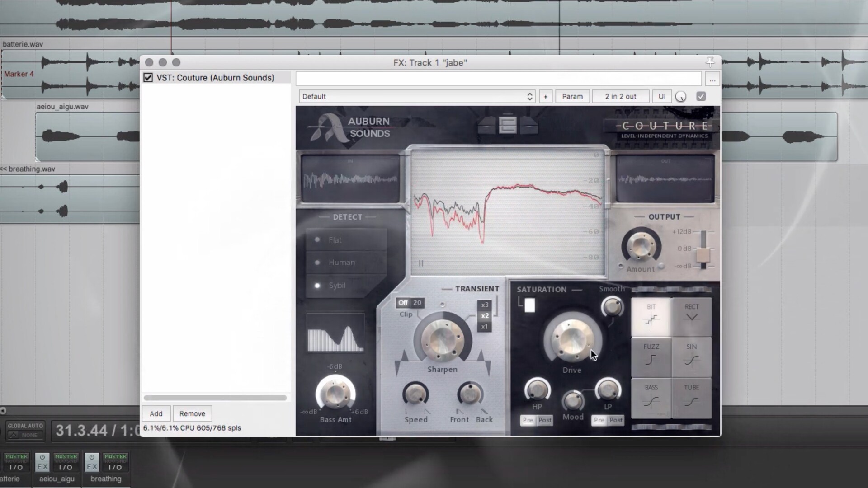Screen dimensions: 868x488
Task: Click the ellipsis options button
Action: coord(712,79)
